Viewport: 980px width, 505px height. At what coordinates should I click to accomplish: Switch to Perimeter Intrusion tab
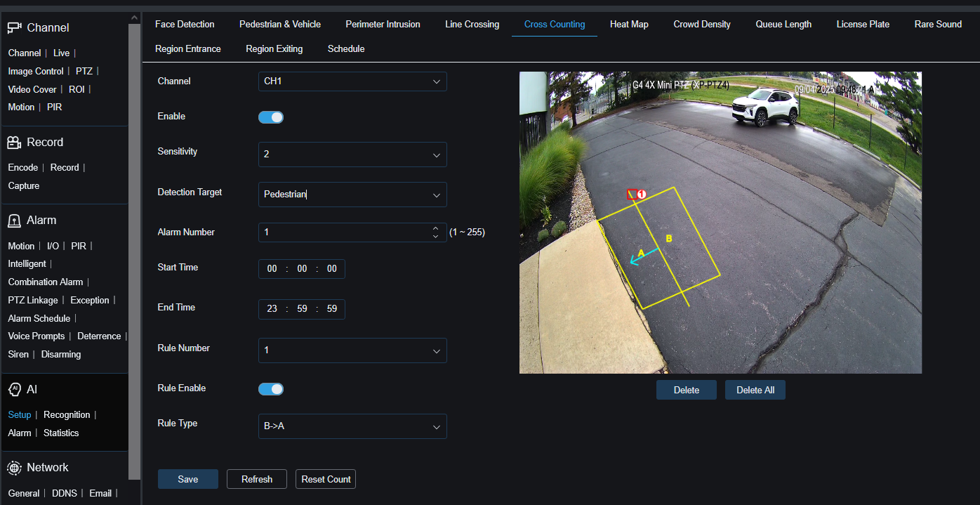[383, 25]
